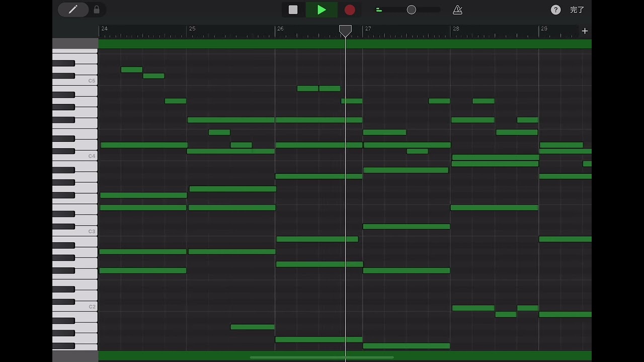Toggle the pencil note-editing mode
The height and width of the screenshot is (362, 644).
[x=73, y=10]
